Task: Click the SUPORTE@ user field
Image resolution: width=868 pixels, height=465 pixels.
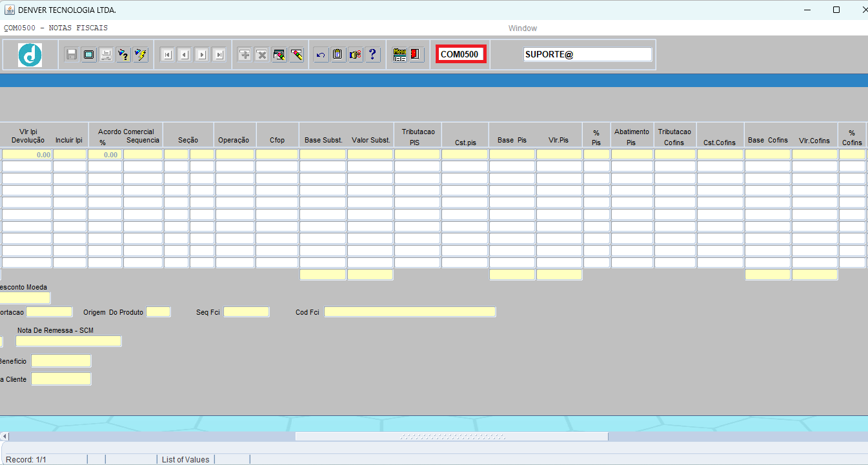Action: pos(587,55)
